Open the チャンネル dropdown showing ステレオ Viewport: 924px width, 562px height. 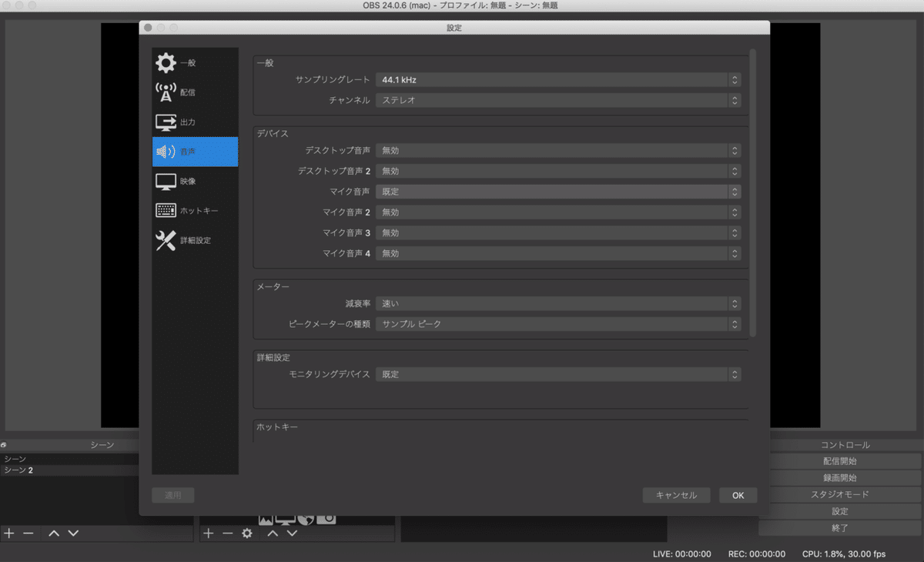(x=558, y=100)
